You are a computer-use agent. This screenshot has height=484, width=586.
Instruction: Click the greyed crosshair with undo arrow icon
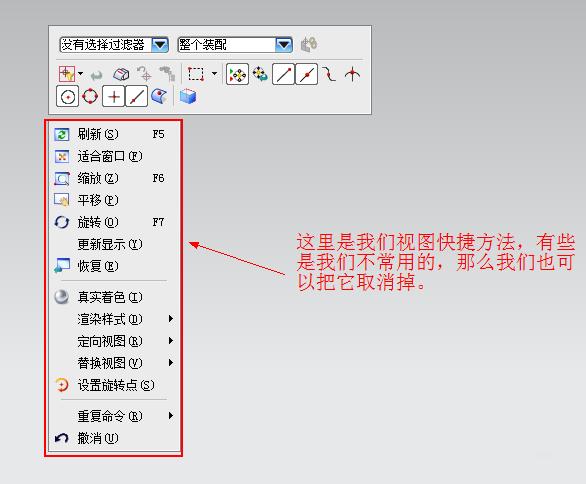click(x=144, y=74)
